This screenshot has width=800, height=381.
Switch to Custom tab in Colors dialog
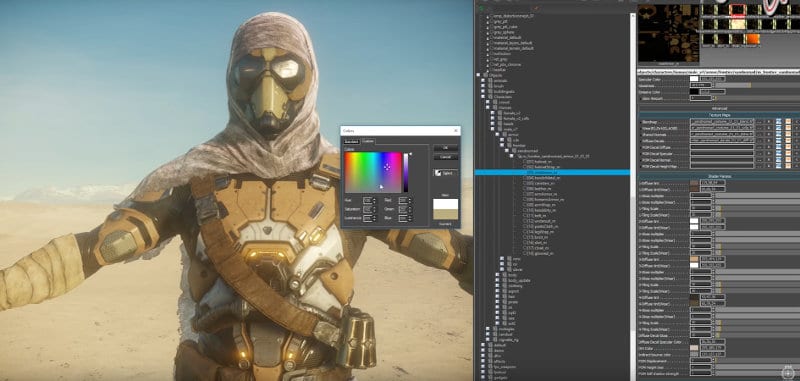(x=368, y=141)
